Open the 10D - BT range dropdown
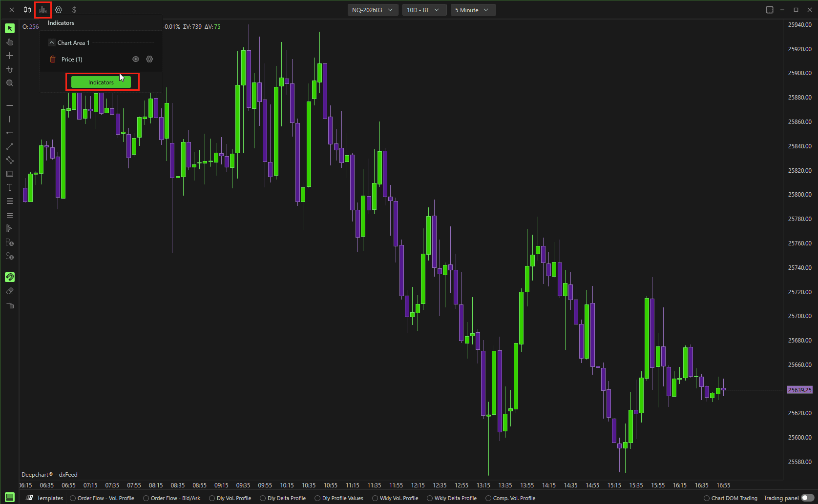Viewport: 818px width, 504px height. coord(424,10)
